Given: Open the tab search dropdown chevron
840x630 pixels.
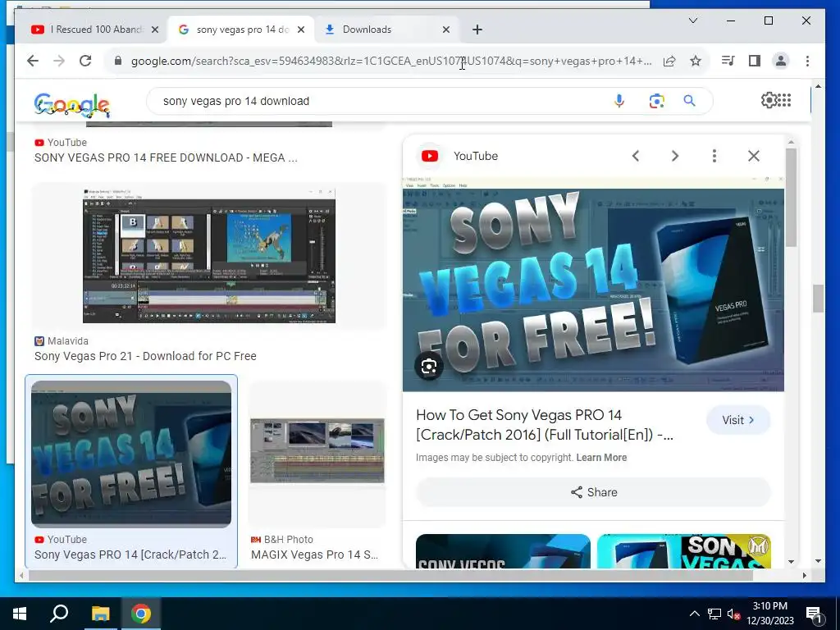Looking at the screenshot, I should [692, 21].
